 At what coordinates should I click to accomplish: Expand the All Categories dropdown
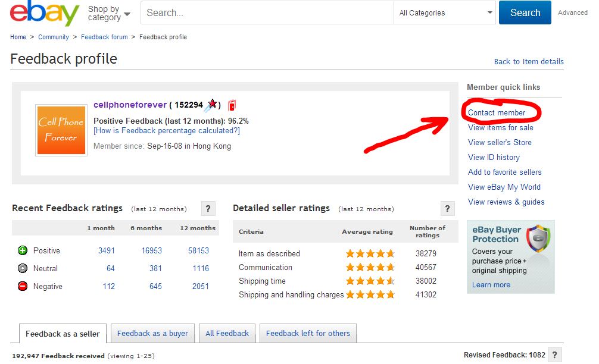click(446, 13)
